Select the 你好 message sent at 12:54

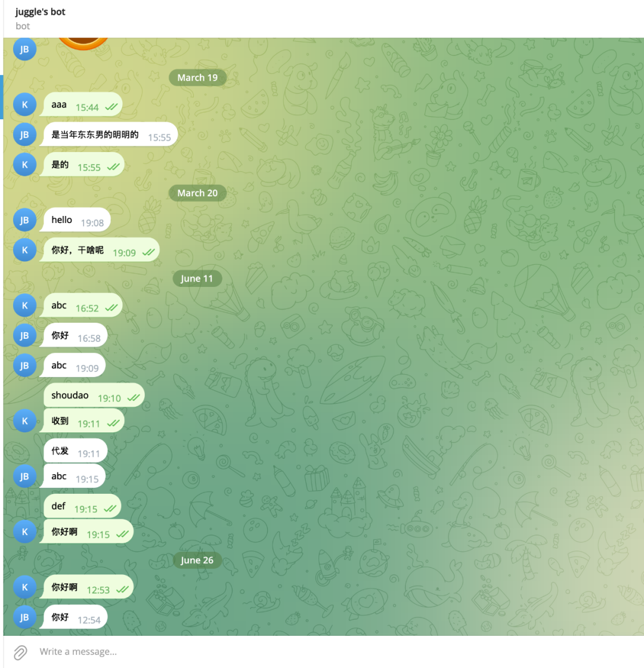click(73, 617)
